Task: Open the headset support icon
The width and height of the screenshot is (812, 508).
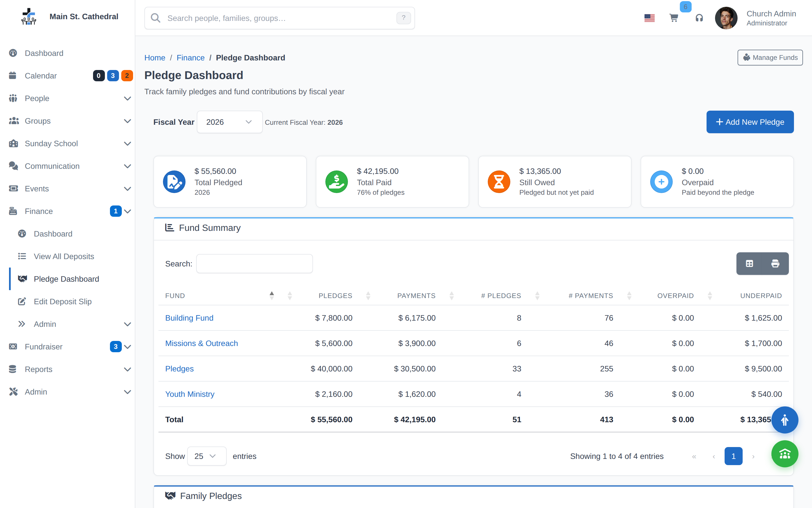Action: pos(699,18)
